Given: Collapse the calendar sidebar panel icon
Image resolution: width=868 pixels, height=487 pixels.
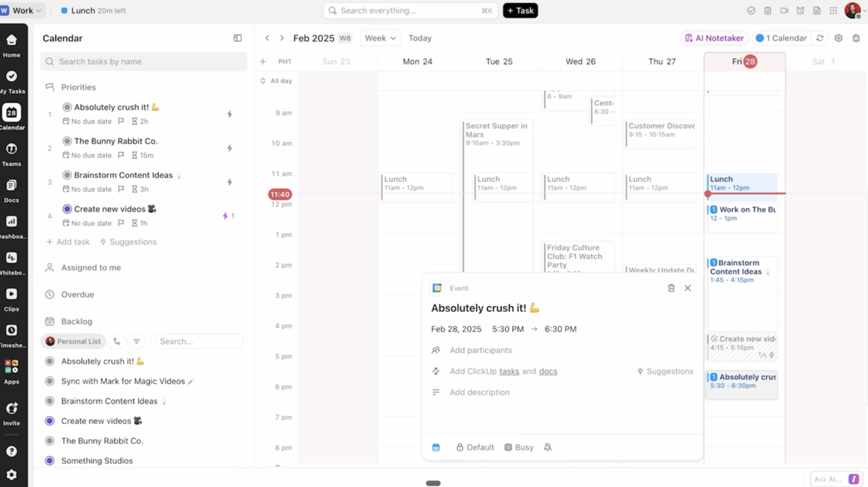Looking at the screenshot, I should 237,38.
